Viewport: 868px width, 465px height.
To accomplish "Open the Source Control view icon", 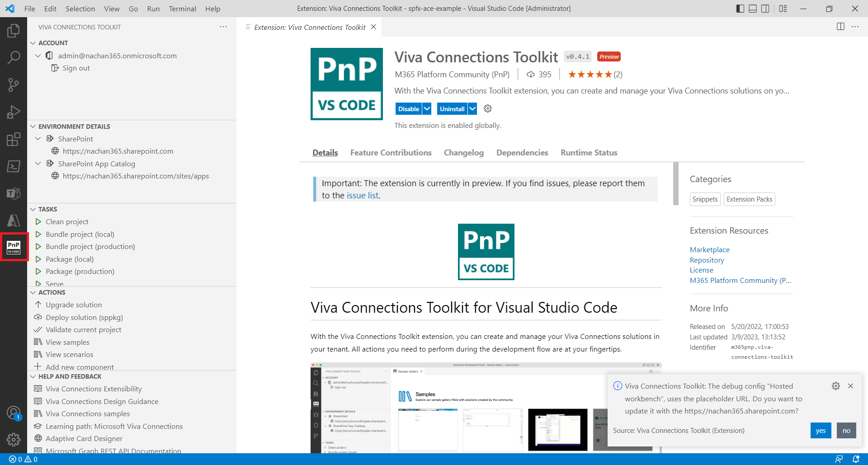I will [x=14, y=85].
